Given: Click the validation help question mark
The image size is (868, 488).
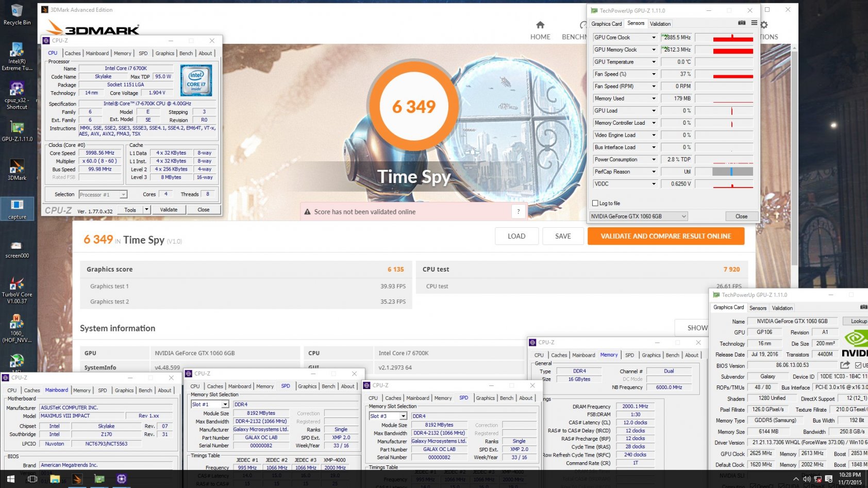Looking at the screenshot, I should [x=519, y=211].
